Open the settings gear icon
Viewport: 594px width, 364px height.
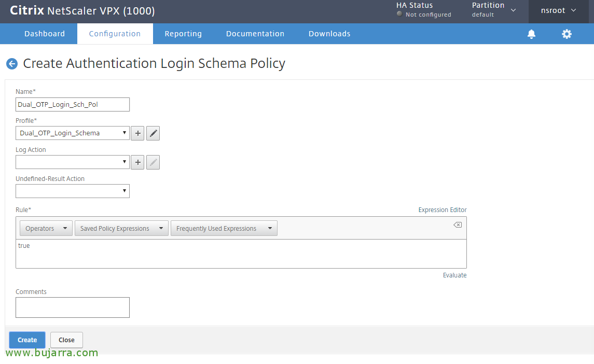[567, 34]
